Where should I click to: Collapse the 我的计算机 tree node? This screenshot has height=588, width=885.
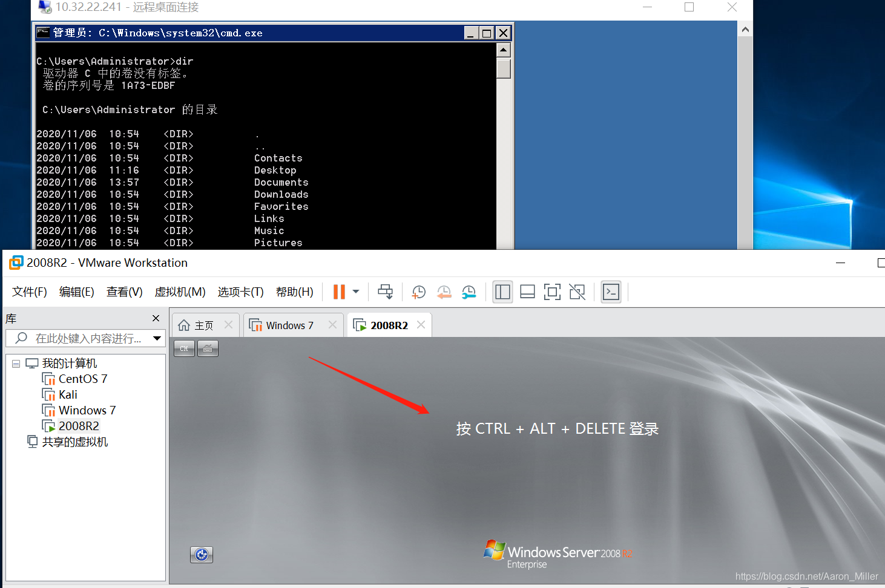(x=16, y=364)
